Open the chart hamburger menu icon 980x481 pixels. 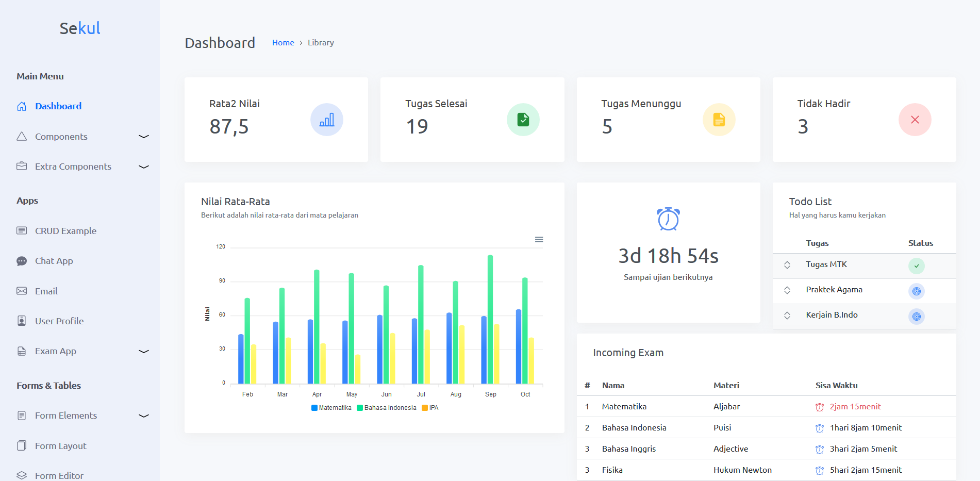click(x=539, y=239)
